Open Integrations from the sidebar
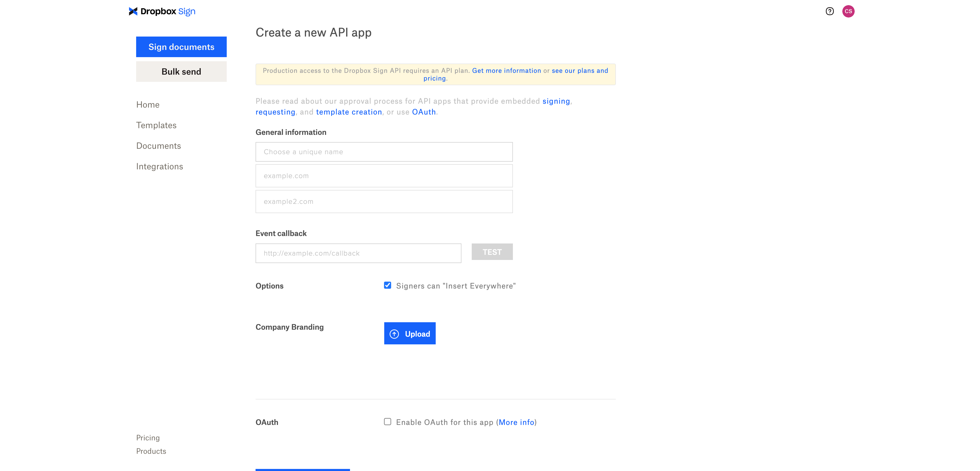The width and height of the screenshot is (980, 471). point(159,166)
